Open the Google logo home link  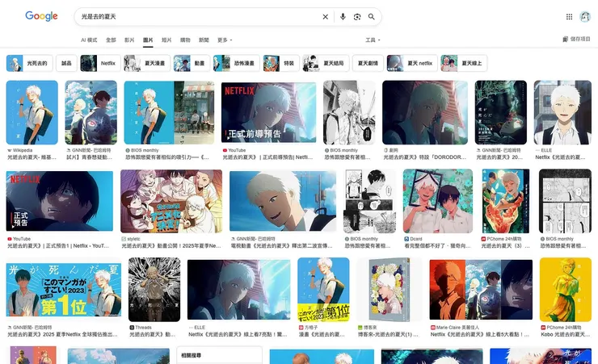tap(41, 16)
